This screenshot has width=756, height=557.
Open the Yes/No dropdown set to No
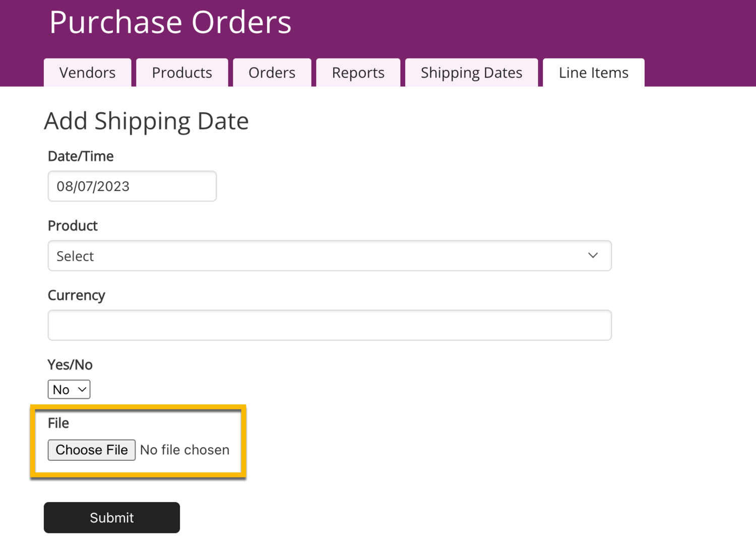[x=69, y=389]
